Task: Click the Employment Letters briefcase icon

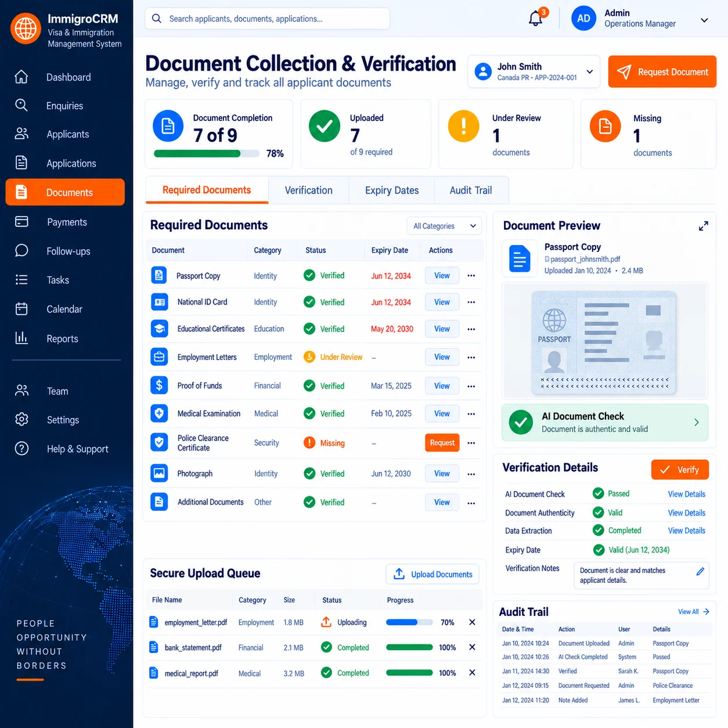Action: pos(159,356)
